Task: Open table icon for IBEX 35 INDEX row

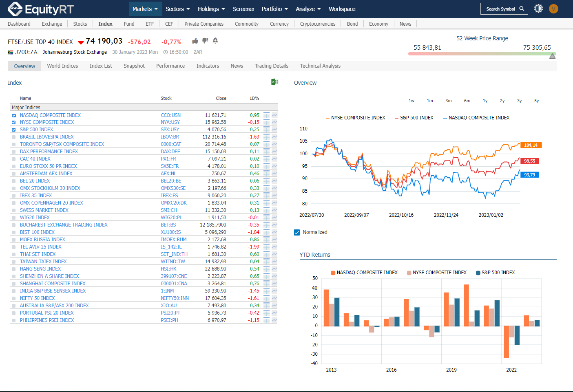Action: [267, 196]
